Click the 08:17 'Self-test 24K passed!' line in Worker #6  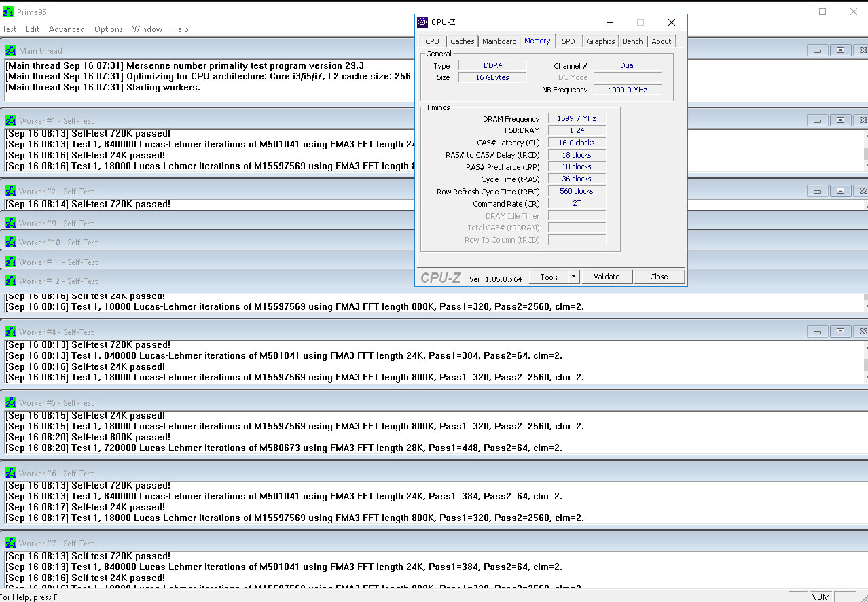coord(86,507)
